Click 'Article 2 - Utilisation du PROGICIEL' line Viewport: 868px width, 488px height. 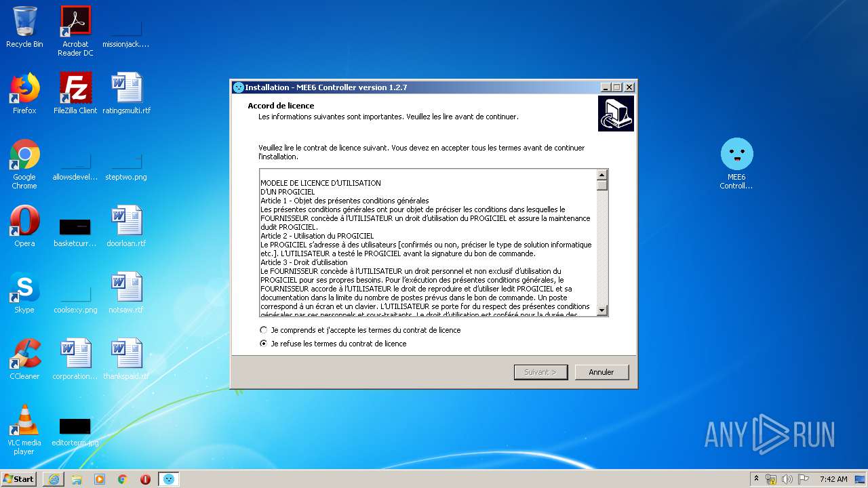[317, 236]
